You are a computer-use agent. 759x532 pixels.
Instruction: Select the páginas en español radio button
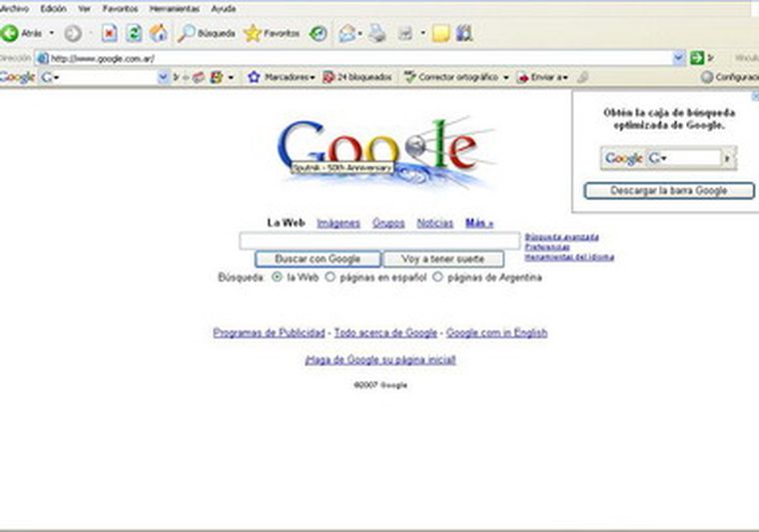(330, 277)
